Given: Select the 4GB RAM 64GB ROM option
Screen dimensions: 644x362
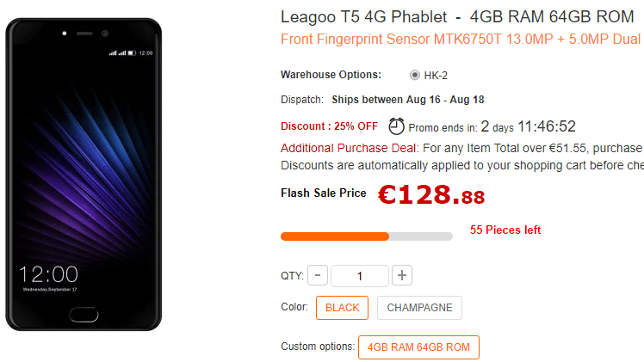Looking at the screenshot, I should [418, 347].
